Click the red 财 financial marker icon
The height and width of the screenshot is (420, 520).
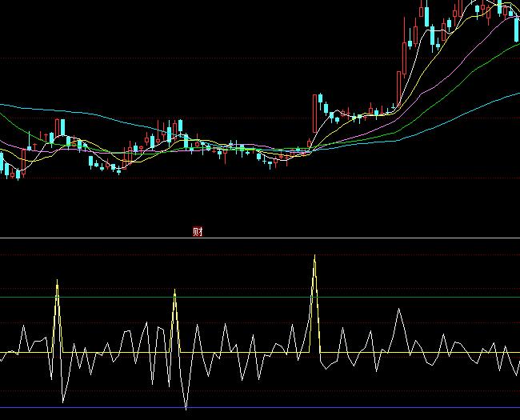198,232
